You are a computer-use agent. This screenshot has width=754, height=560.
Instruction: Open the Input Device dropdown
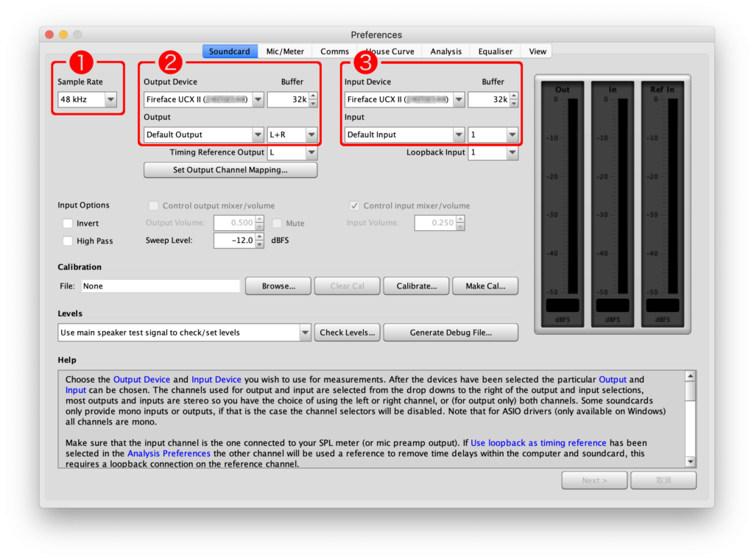(404, 99)
